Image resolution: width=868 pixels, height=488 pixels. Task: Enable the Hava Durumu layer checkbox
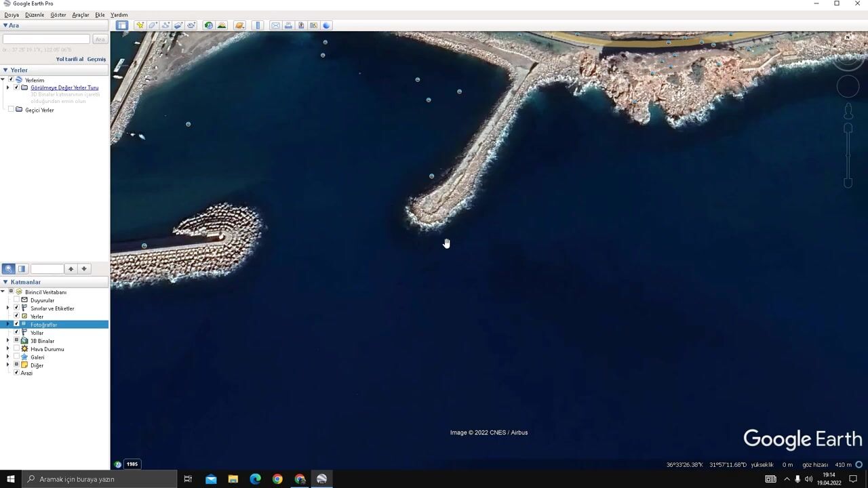(17, 348)
